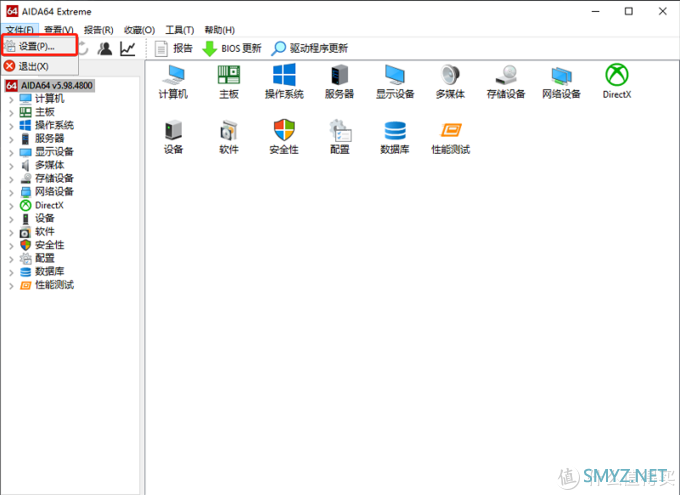
Task: Open the 报告(R) menu
Action: (98, 30)
